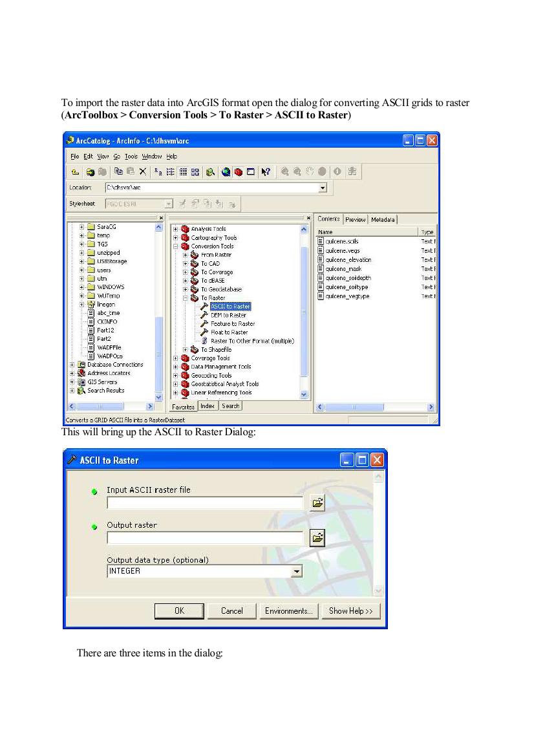Open the Location path dropdown
This screenshot has height=756, width=534.
[x=323, y=188]
